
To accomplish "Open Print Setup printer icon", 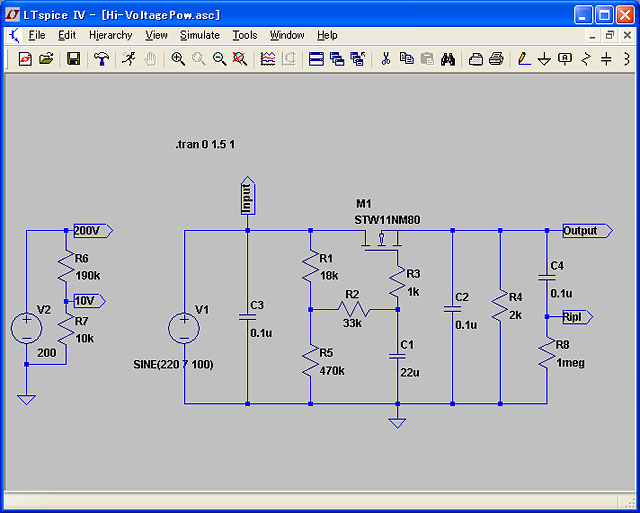I will [x=476, y=60].
